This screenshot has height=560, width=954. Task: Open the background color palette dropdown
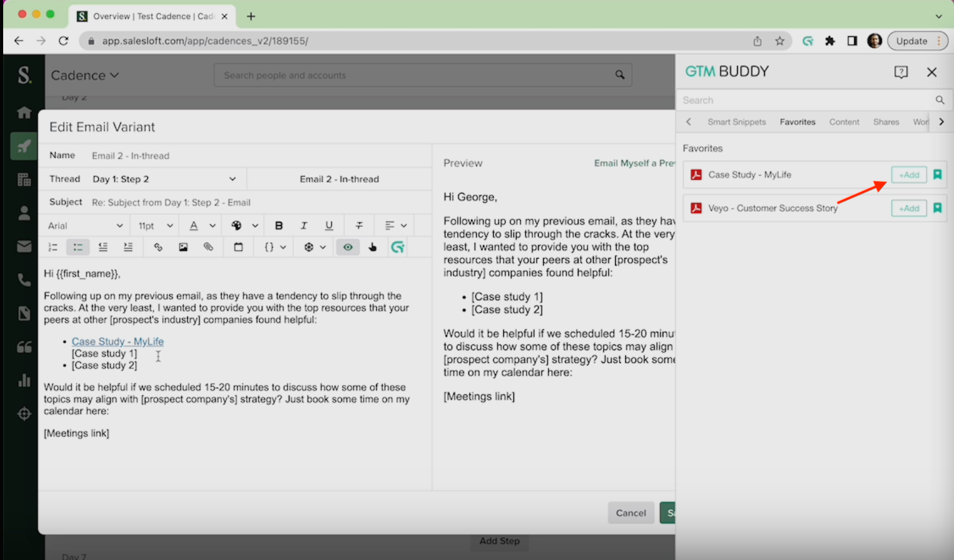245,226
